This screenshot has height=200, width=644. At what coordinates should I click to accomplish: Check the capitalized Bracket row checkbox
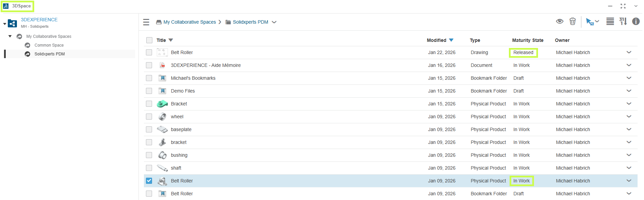point(149,104)
